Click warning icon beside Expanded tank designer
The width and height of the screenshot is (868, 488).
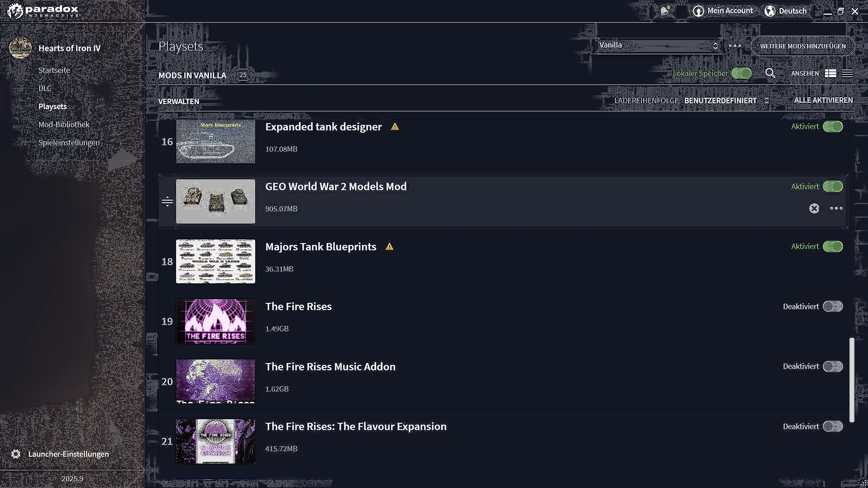pyautogui.click(x=395, y=127)
